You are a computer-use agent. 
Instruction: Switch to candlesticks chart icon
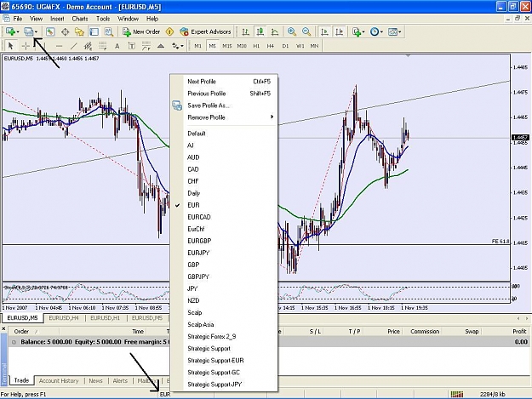pyautogui.click(x=260, y=31)
